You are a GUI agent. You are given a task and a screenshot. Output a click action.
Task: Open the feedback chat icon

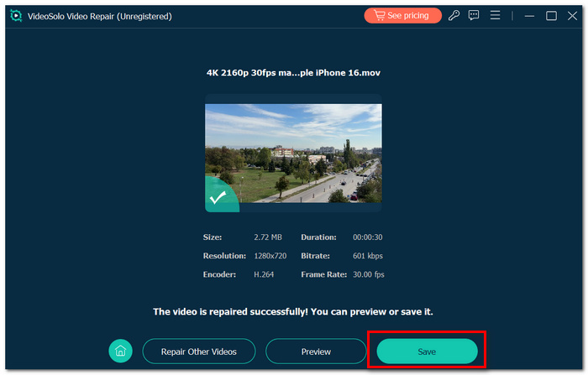474,15
